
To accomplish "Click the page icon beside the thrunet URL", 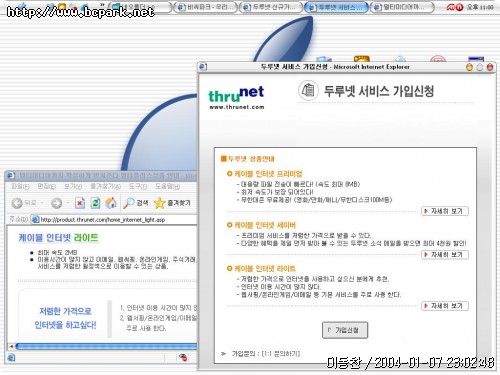I will tap(35, 220).
